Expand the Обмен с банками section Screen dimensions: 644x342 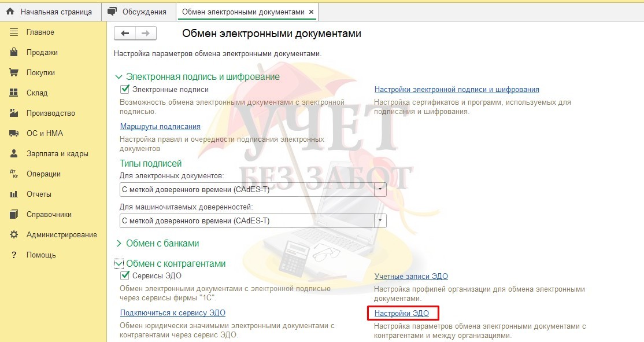click(x=119, y=244)
